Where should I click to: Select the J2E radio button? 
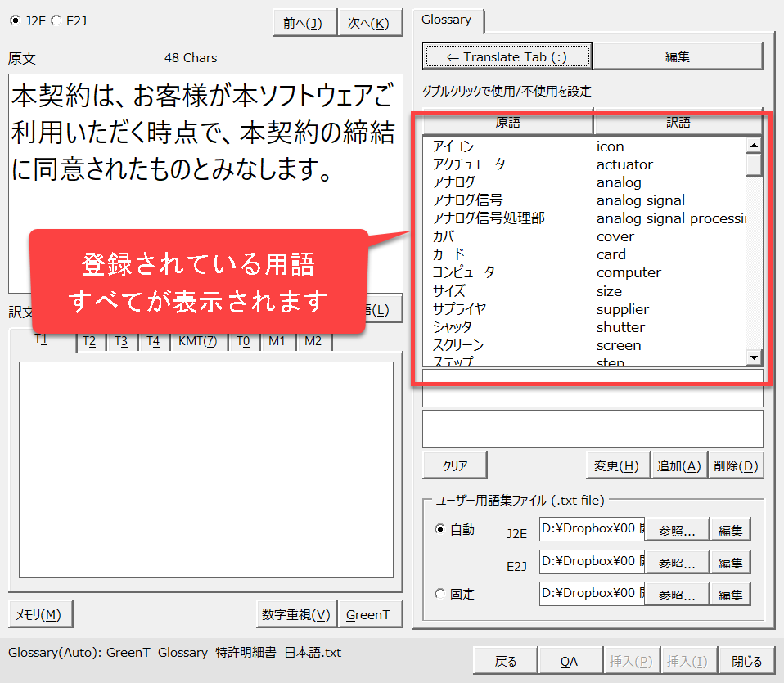(16, 21)
